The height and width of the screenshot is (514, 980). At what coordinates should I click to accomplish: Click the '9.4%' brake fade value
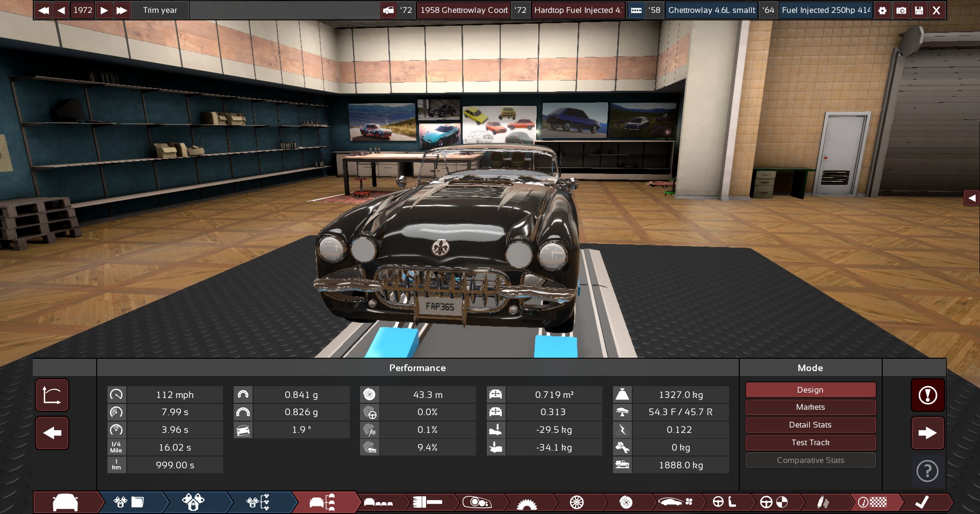(428, 447)
